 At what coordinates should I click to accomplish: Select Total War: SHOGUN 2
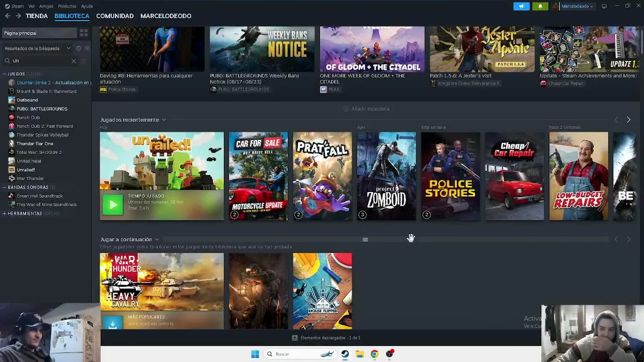click(39, 152)
